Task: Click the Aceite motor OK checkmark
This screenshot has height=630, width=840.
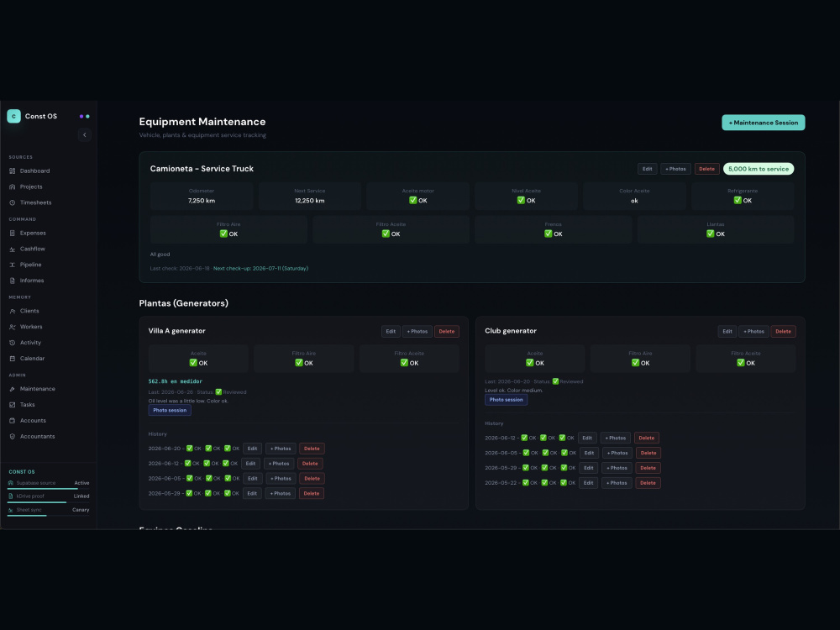Action: 413,201
